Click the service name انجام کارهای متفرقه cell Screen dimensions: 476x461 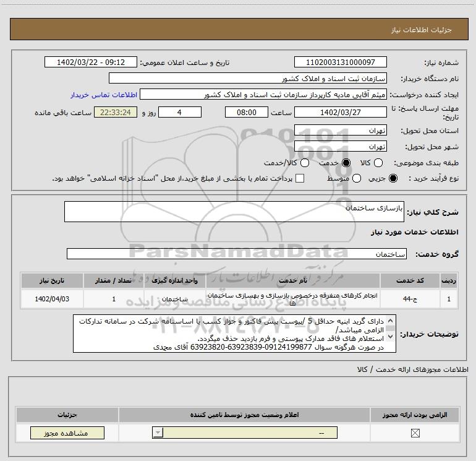292,299
